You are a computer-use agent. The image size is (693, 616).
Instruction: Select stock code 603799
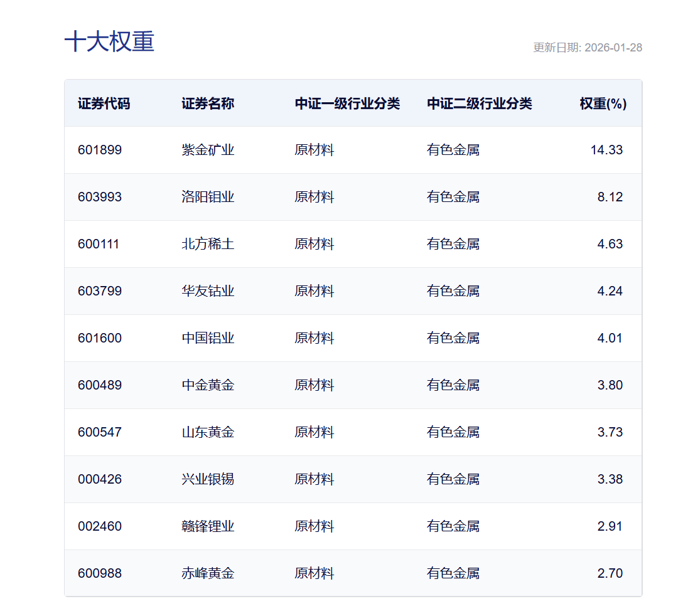pyautogui.click(x=100, y=291)
